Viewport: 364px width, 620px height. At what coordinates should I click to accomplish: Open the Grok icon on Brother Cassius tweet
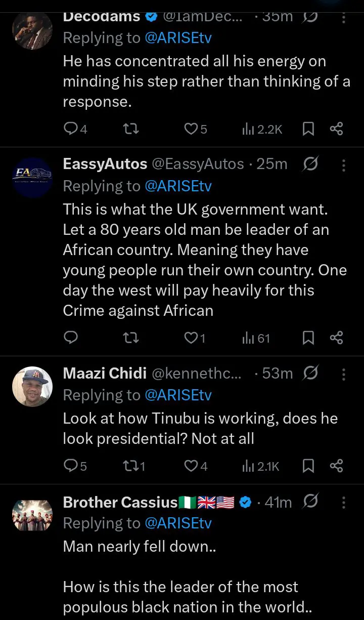tap(311, 502)
